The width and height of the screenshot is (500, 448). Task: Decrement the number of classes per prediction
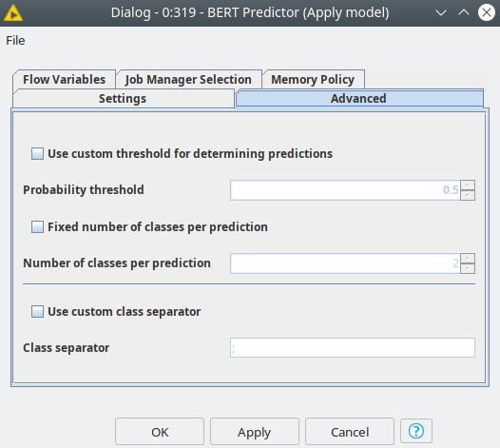468,268
